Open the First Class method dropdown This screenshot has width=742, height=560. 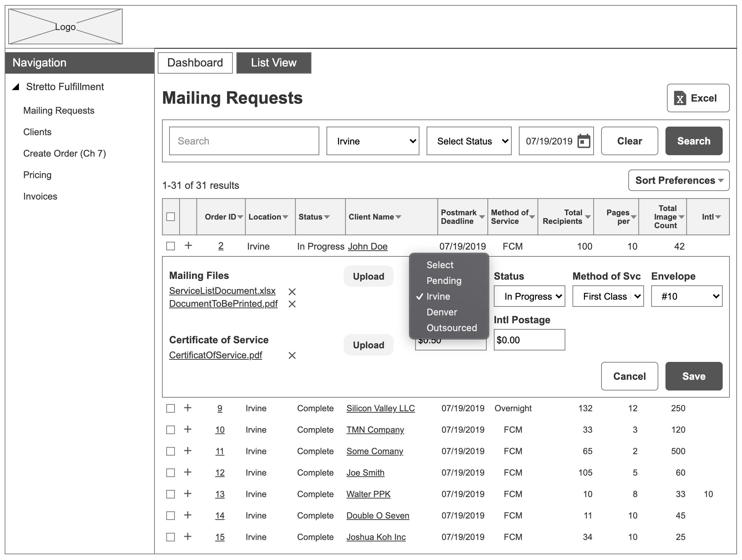pos(608,296)
